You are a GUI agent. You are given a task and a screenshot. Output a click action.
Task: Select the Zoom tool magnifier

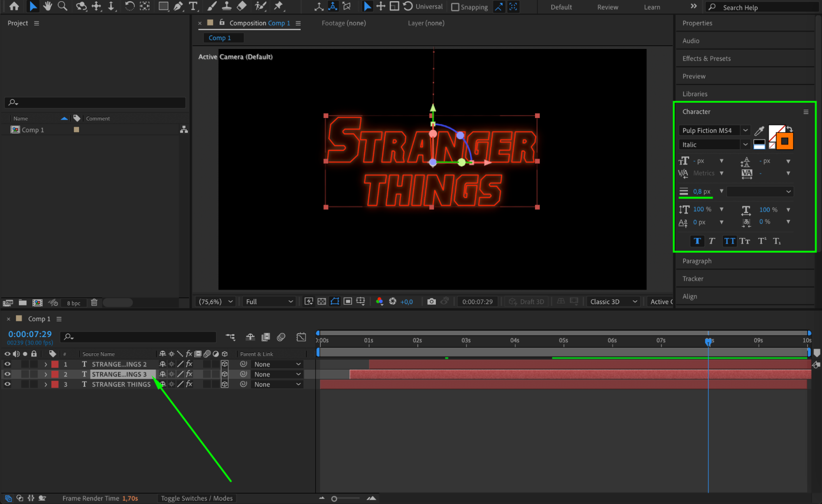pos(63,6)
